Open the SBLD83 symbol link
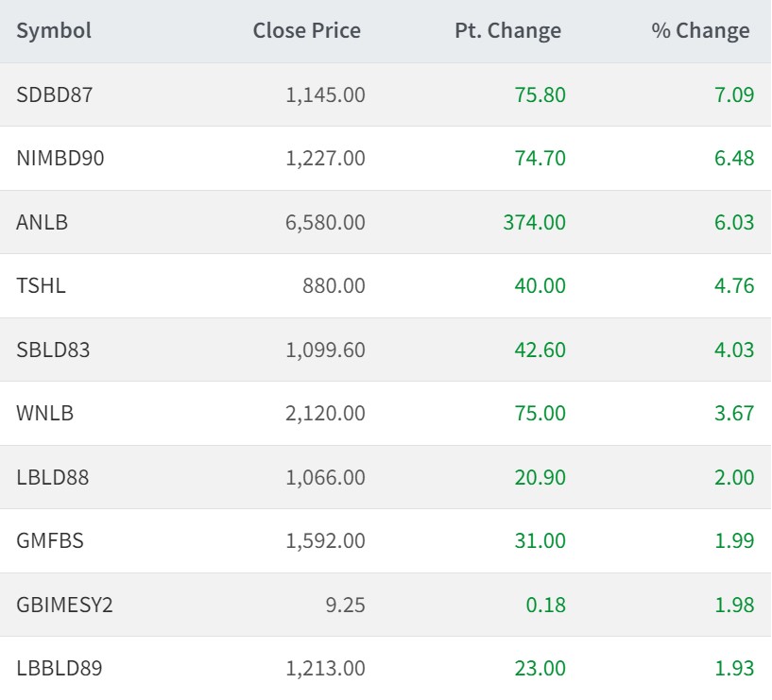This screenshot has width=772, height=700. click(x=54, y=350)
